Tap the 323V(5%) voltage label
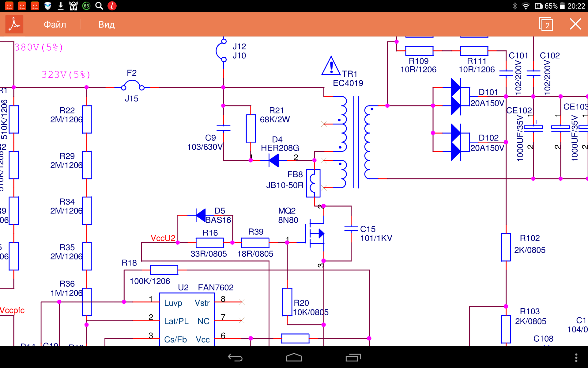 [x=66, y=75]
